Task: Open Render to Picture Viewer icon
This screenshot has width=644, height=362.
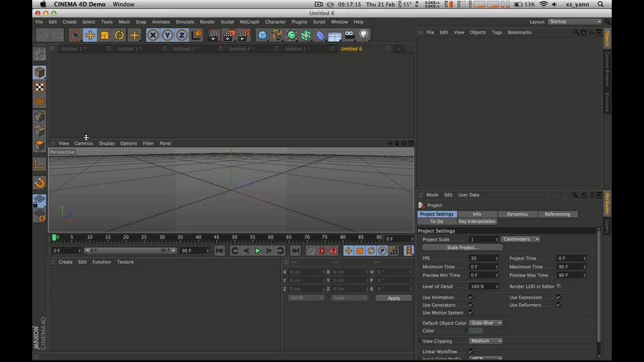Action: 228,35
